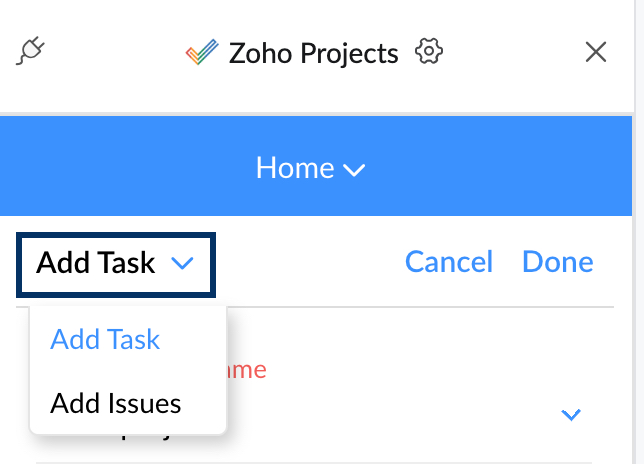Open Zoho Projects settings gear

pyautogui.click(x=429, y=51)
